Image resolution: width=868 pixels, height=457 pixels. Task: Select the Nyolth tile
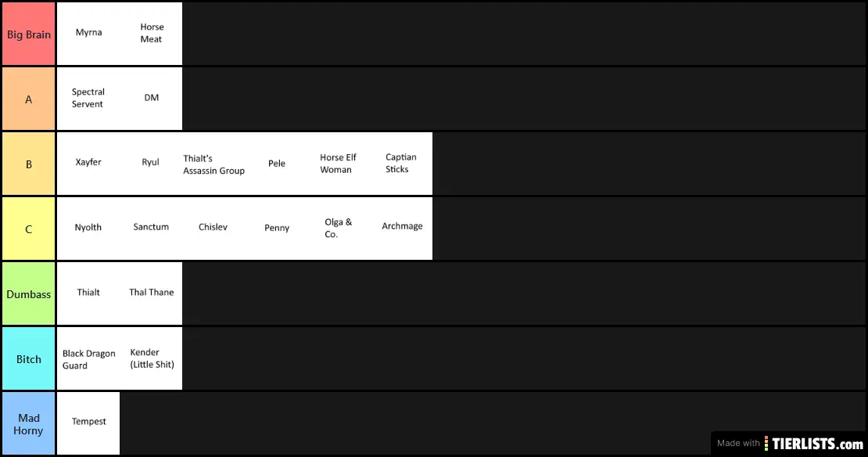(88, 228)
